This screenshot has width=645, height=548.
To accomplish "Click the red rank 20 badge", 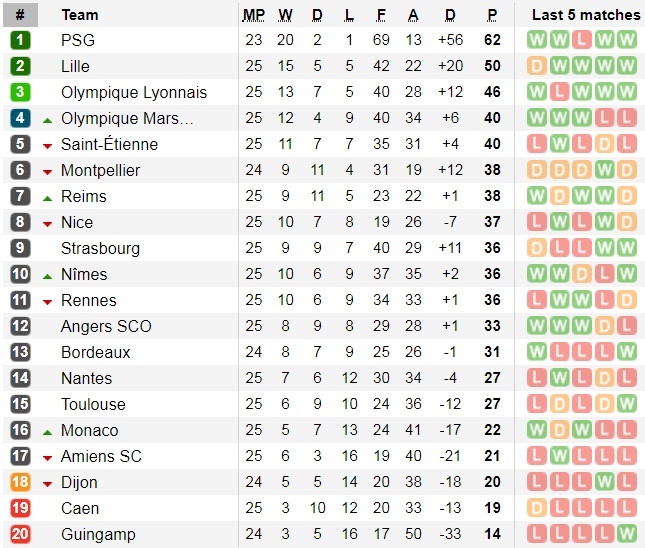I will click(20, 534).
